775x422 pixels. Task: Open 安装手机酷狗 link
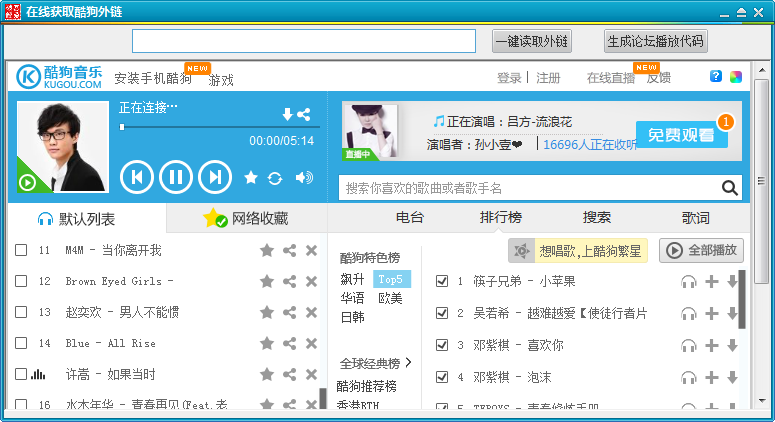153,79
